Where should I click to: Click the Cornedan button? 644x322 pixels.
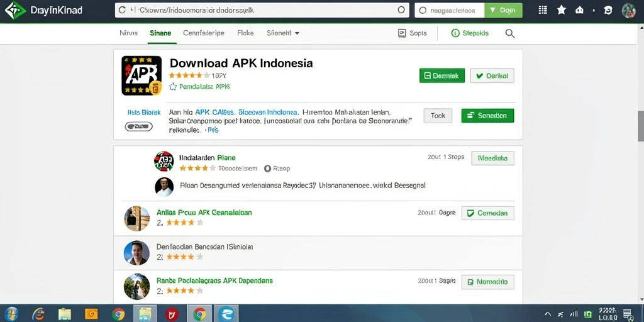coord(487,213)
